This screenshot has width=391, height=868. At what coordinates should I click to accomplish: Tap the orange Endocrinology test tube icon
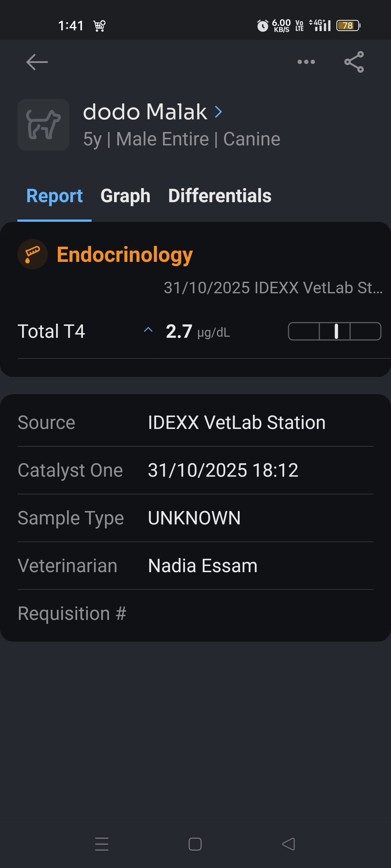(33, 254)
